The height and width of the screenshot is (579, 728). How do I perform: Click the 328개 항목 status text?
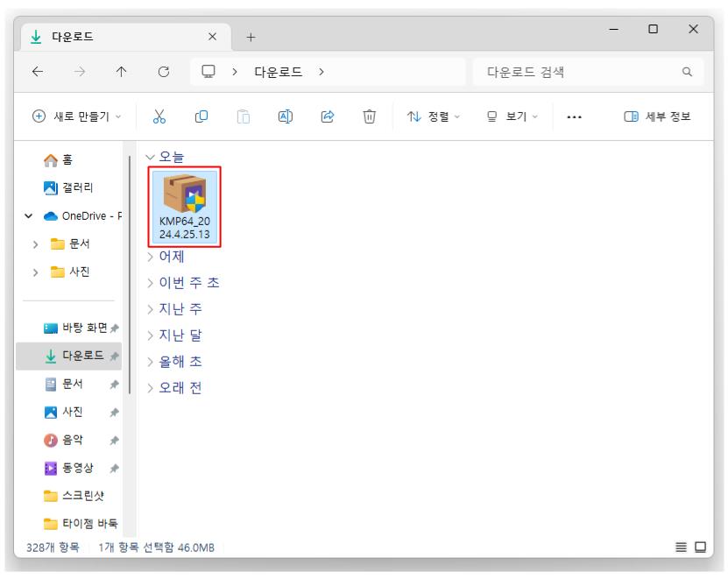[53, 547]
